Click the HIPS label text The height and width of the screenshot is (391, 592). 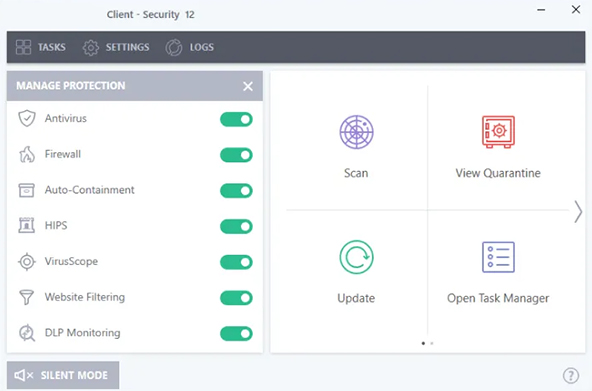coord(56,226)
